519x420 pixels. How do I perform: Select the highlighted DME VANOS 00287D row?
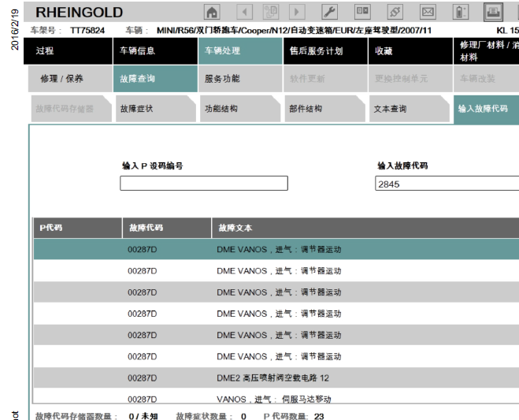[x=276, y=249]
